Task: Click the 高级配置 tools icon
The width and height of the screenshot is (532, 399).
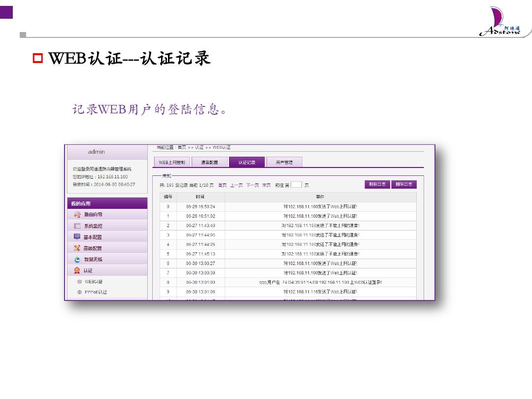Action: click(77, 248)
